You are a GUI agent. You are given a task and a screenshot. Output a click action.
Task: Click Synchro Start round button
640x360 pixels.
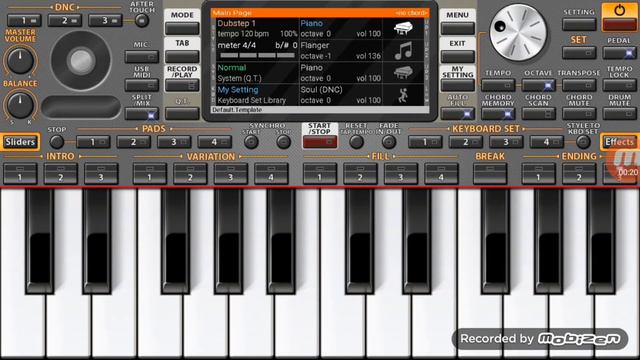[251, 142]
